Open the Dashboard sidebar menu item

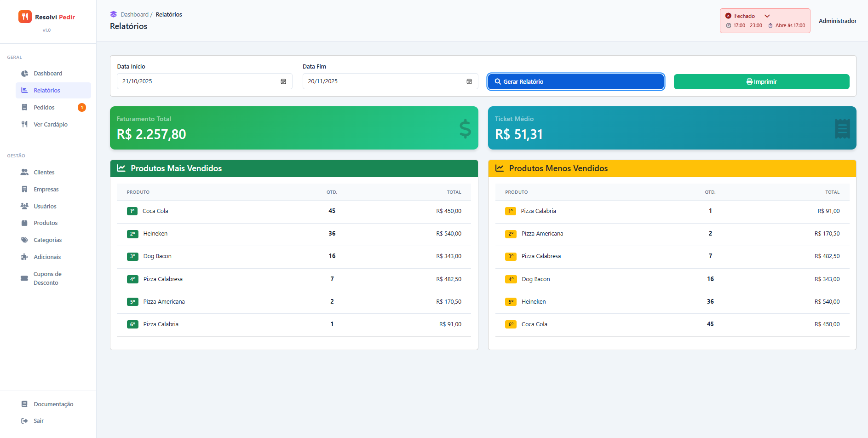[x=48, y=74]
